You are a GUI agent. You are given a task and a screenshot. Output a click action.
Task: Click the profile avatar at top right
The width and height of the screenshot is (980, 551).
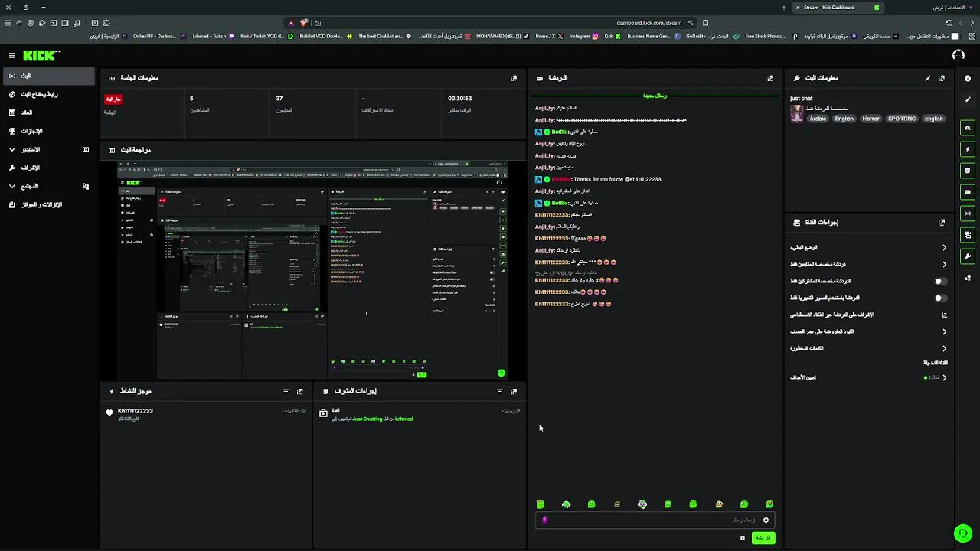click(x=958, y=55)
